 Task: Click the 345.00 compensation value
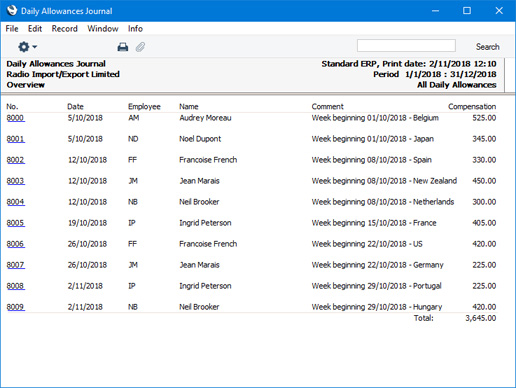pyautogui.click(x=484, y=139)
